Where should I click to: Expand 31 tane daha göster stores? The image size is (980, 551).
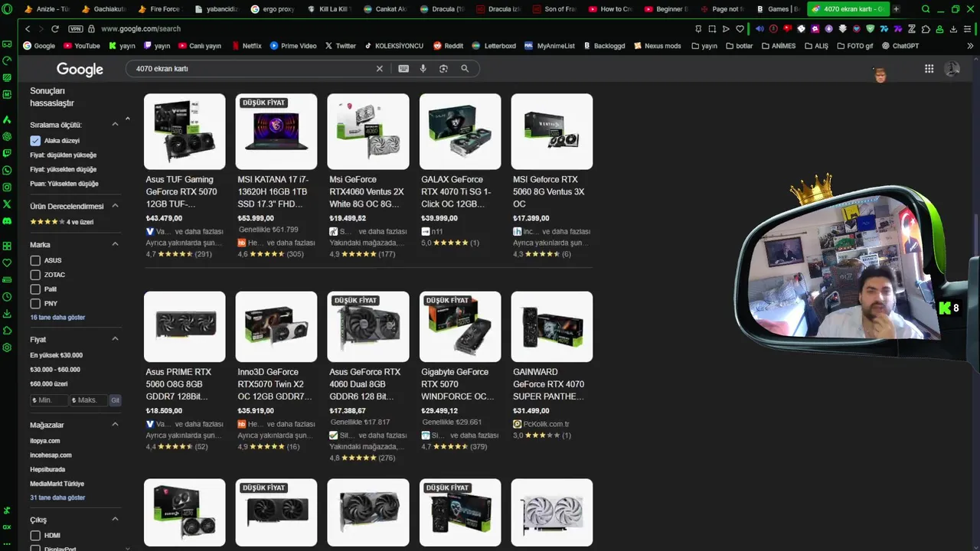click(57, 497)
